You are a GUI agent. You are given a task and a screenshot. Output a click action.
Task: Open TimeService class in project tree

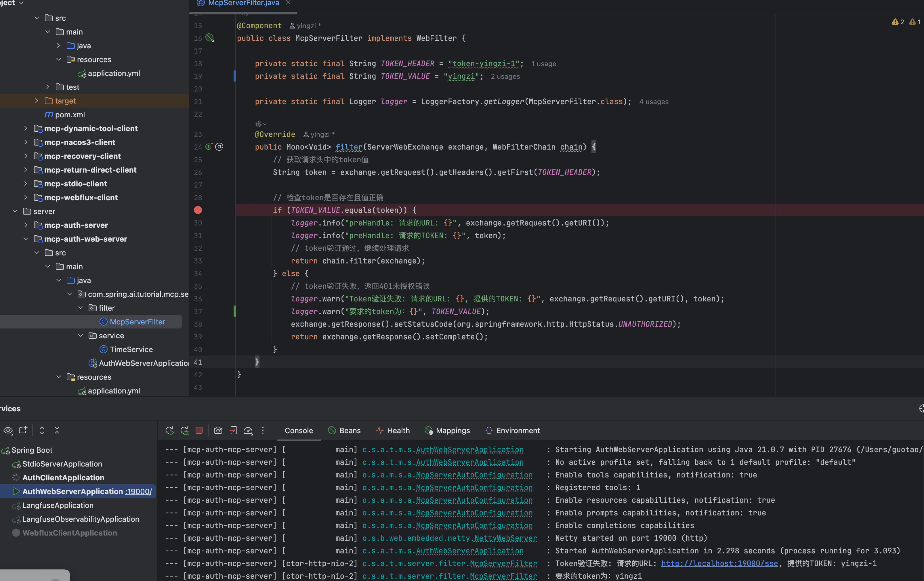131,349
